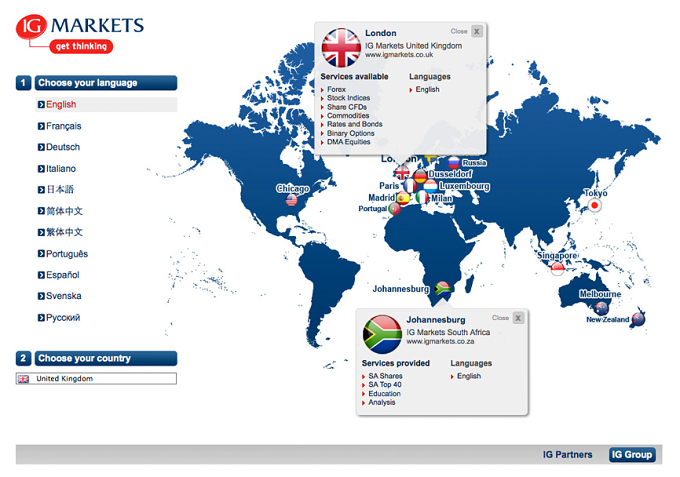Viewport: 680px width, 477px height.
Task: Open the United Kingdom country dropdown
Action: coord(96,379)
